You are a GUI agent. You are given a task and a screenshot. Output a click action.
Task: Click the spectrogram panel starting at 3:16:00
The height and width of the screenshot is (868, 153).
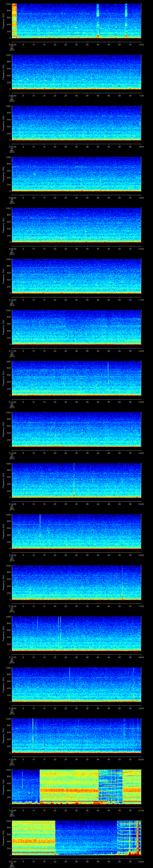pos(76,583)
